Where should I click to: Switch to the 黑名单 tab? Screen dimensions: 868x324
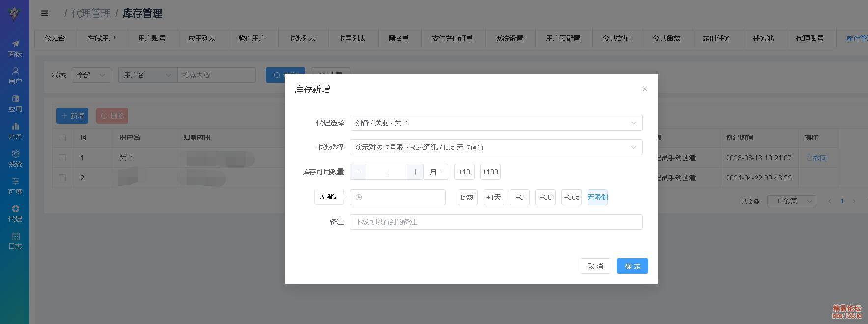398,38
